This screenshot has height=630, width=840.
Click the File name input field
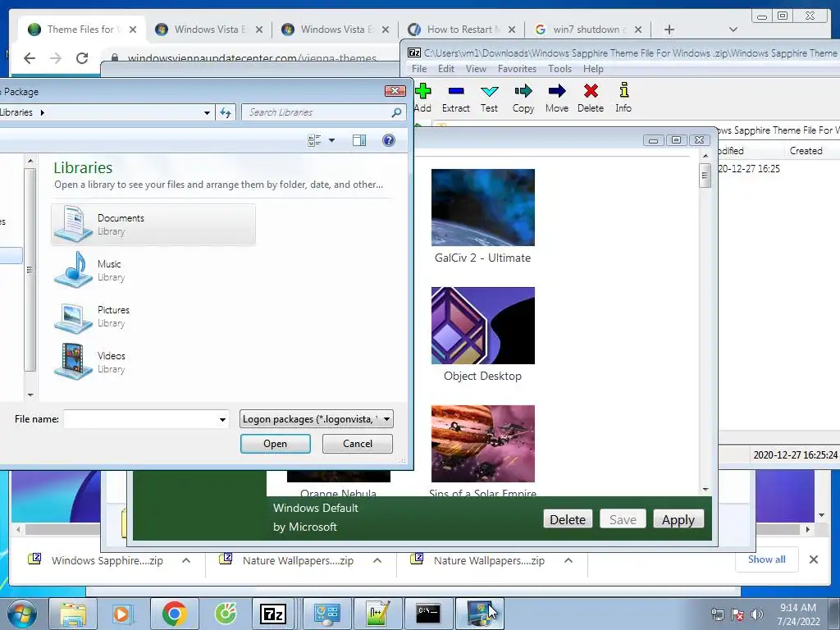point(140,419)
